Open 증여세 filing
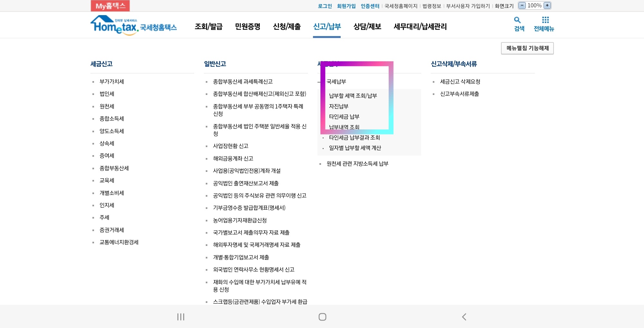Image resolution: width=644 pixels, height=328 pixels. pyautogui.click(x=107, y=156)
